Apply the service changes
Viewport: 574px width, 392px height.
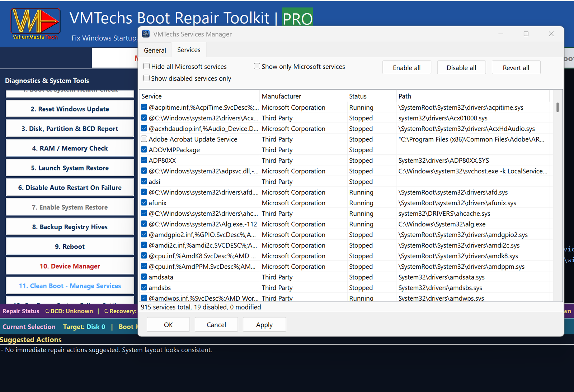click(x=264, y=325)
